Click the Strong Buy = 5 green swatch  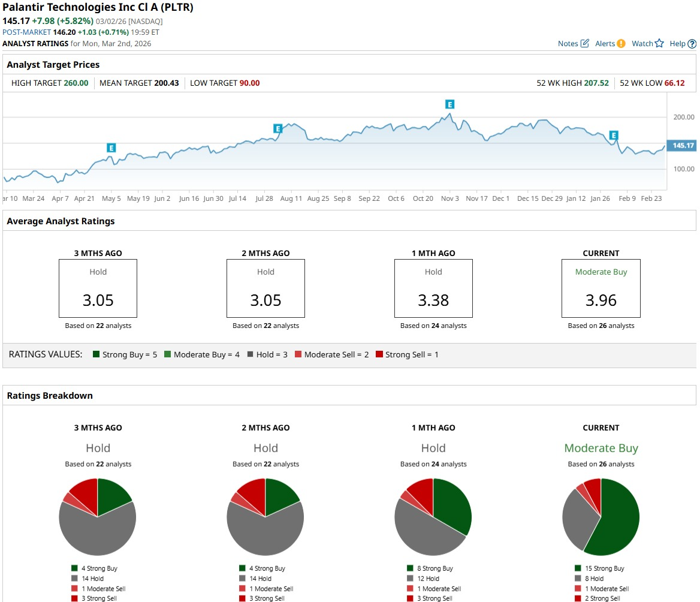(x=96, y=355)
